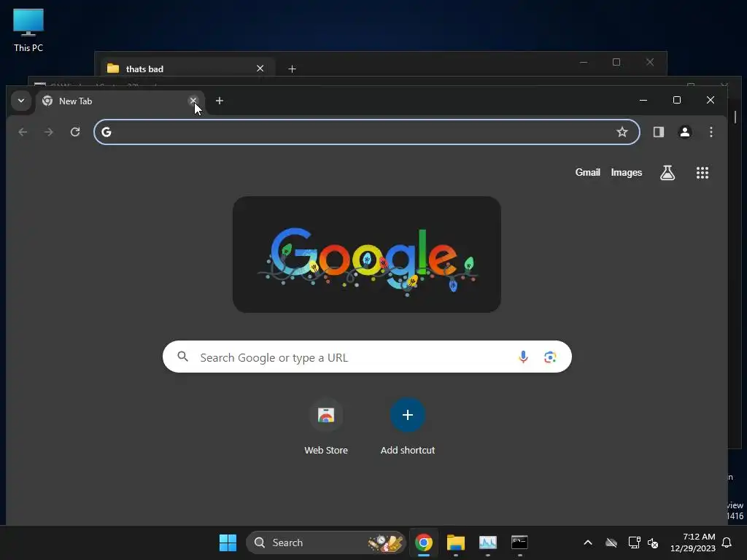The height and width of the screenshot is (560, 747).
Task: Open the Gmail link
Action: click(587, 172)
